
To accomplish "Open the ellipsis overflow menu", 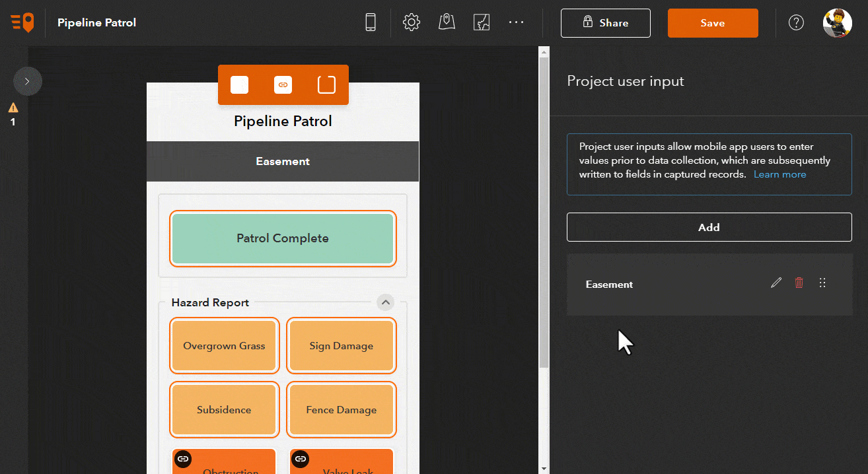I will pos(516,22).
